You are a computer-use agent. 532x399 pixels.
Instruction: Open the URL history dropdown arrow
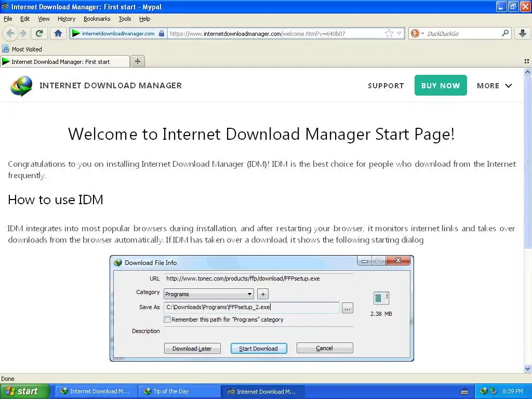pos(400,33)
